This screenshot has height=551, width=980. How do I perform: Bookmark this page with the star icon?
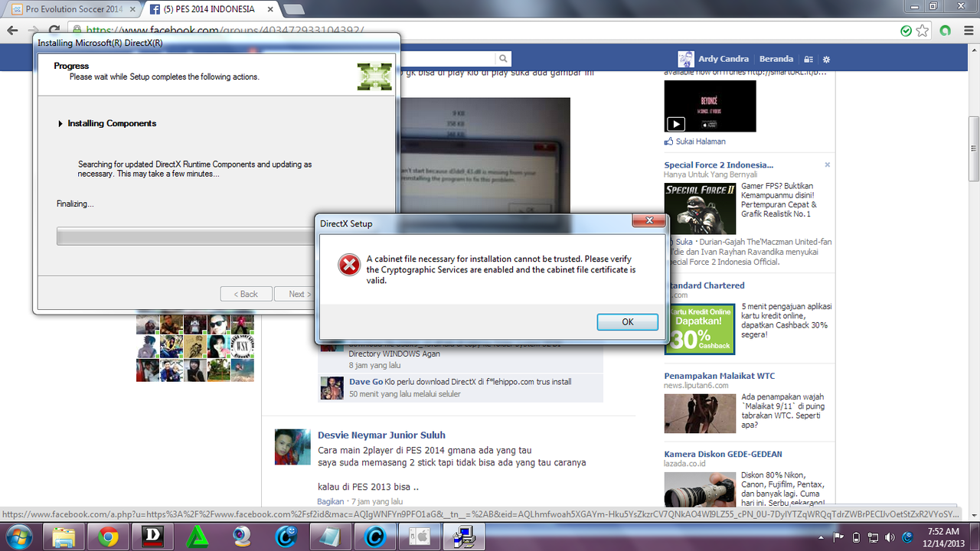[x=923, y=31]
